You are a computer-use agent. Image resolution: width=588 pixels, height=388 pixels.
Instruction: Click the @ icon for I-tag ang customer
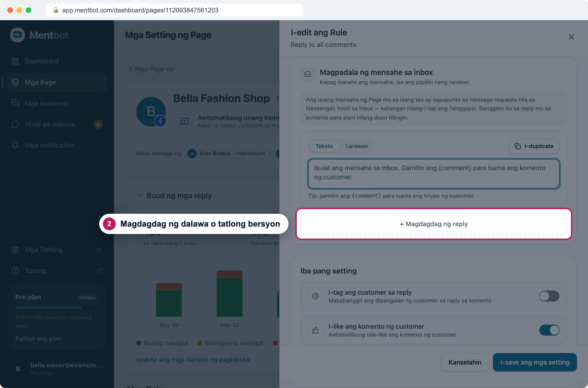coord(316,296)
